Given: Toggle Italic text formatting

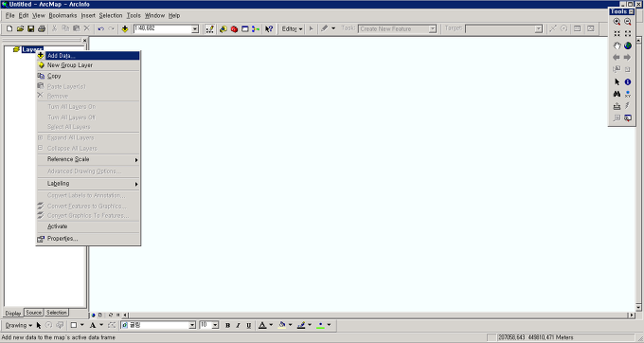Looking at the screenshot, I should pos(238,325).
